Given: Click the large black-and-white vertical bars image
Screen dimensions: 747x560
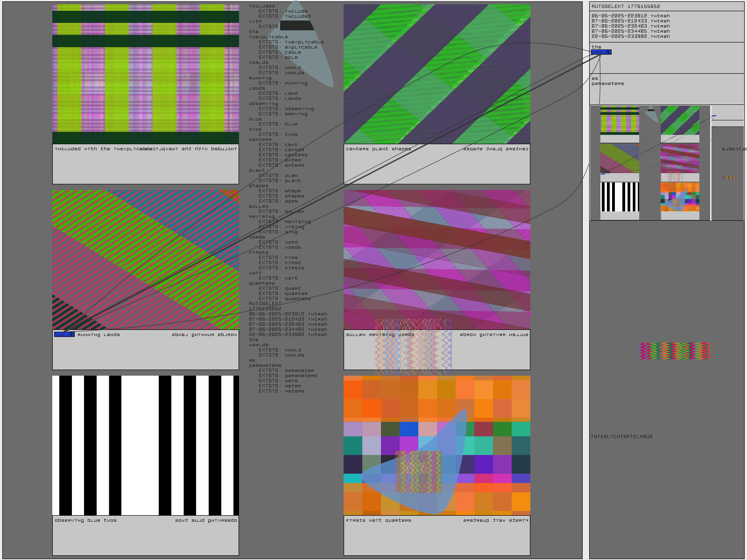Looking at the screenshot, I should coord(145,445).
